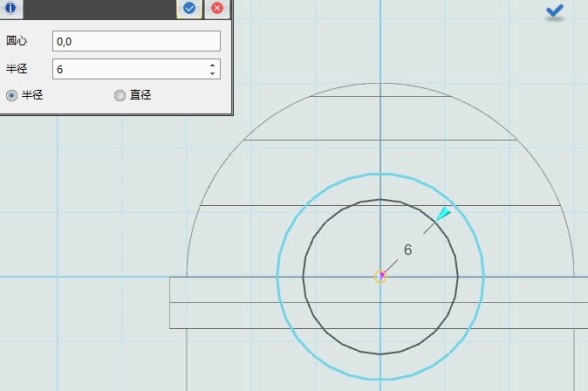Cancel the circle command with red X

tap(217, 8)
